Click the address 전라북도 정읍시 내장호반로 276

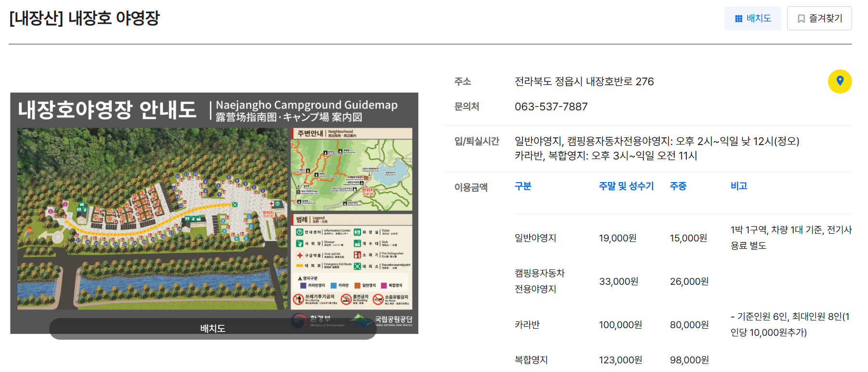584,81
